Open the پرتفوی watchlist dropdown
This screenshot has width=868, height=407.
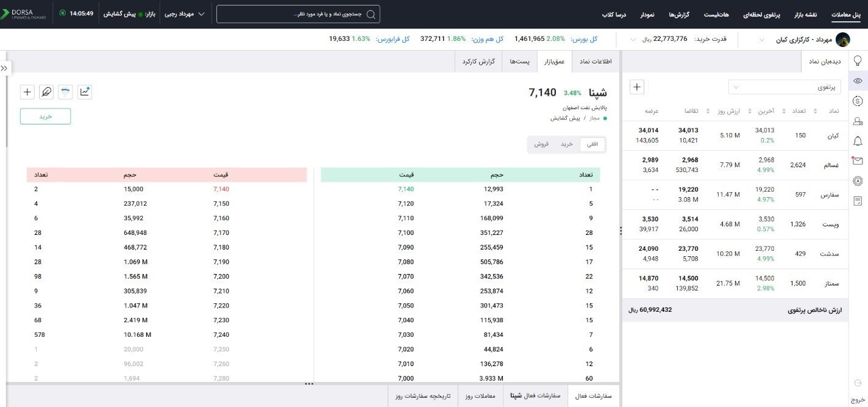pos(785,87)
